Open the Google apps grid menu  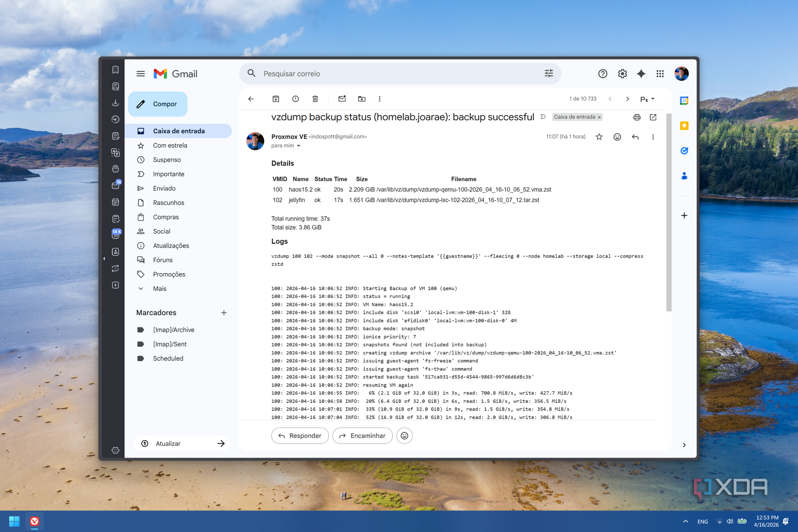660,74
